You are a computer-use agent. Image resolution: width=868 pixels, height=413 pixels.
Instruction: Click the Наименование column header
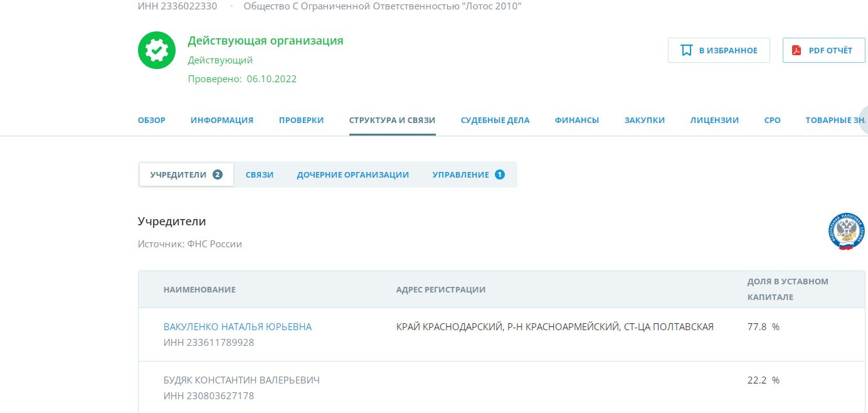coord(199,289)
